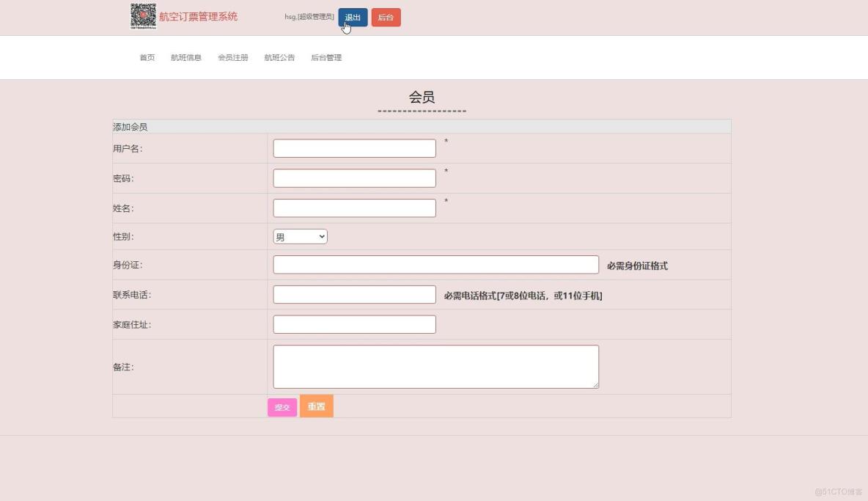
Task: Switch to the 首页 navigation tab
Action: point(147,57)
